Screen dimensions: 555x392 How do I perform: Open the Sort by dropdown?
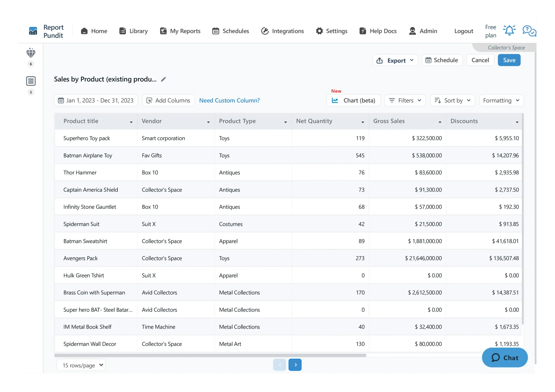click(452, 101)
